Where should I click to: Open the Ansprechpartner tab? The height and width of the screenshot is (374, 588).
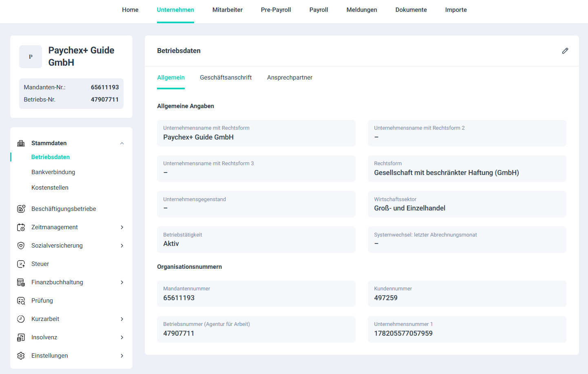(x=290, y=77)
